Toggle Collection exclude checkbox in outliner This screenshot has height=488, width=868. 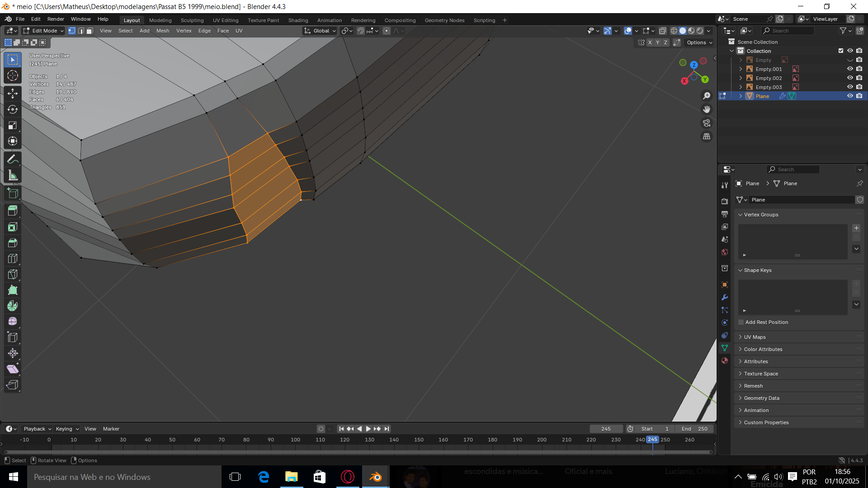[x=841, y=51]
